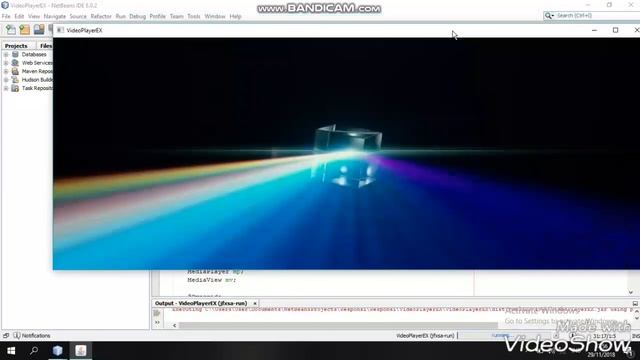Expand the Hudson Builders tree node
Image resolution: width=640 pixels, height=360 pixels.
[x=6, y=80]
